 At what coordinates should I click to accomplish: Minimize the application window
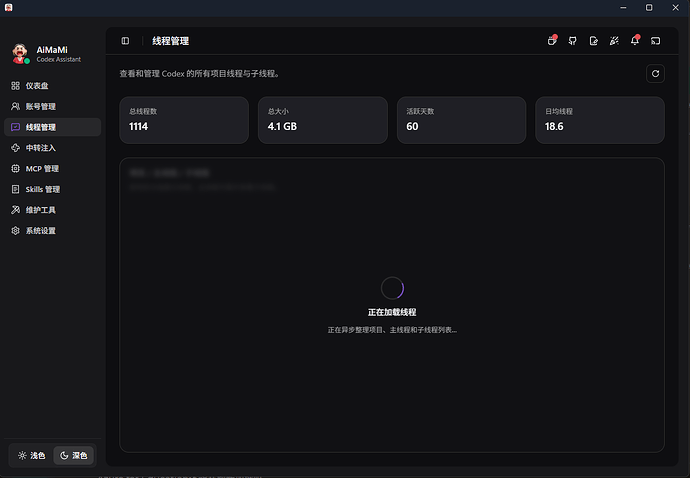click(x=623, y=7)
